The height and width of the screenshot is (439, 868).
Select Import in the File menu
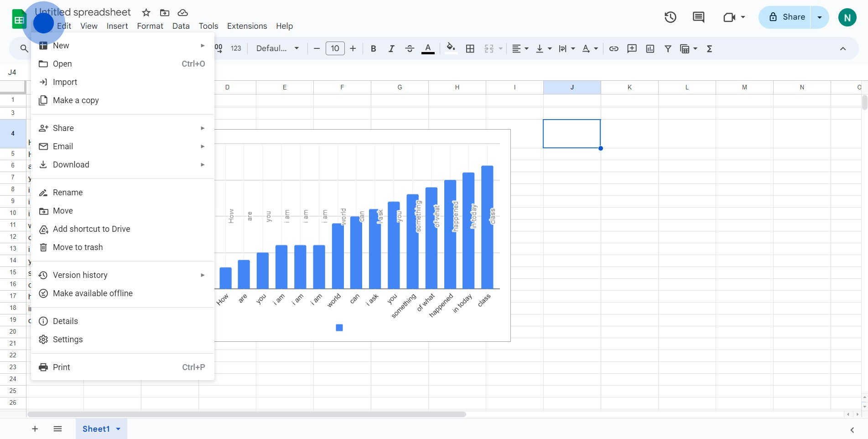(x=123, y=82)
